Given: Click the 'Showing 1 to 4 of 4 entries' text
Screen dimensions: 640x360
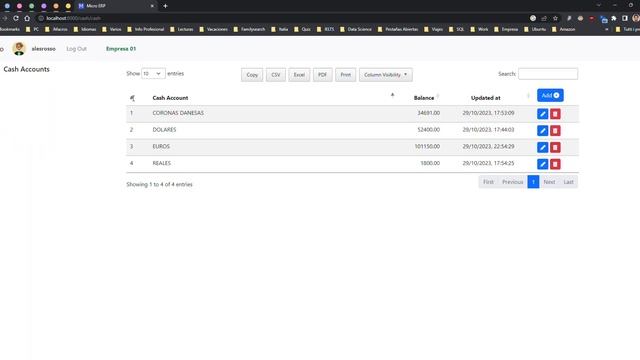Looking at the screenshot, I should click(x=159, y=184).
